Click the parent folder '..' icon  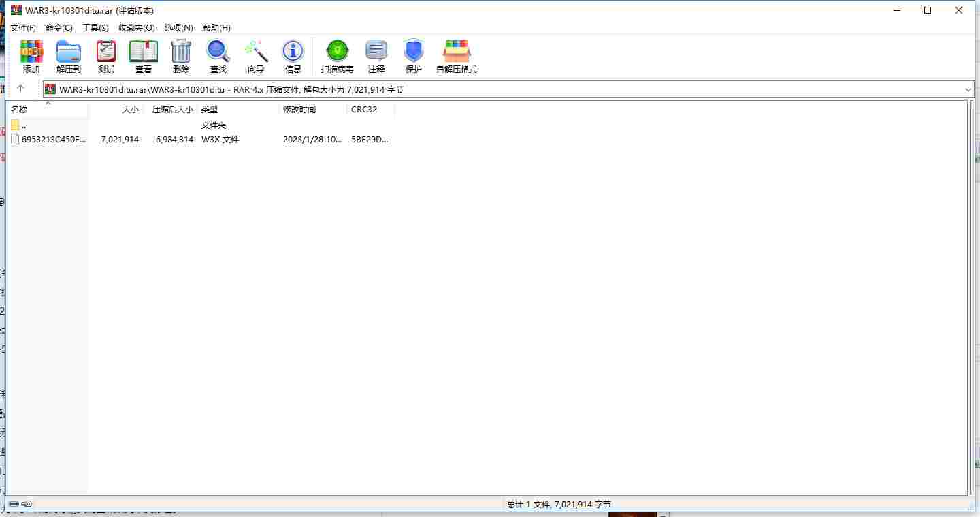pos(15,125)
